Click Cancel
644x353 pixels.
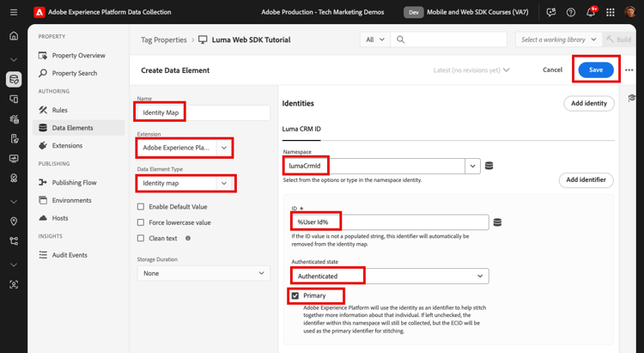pos(552,70)
